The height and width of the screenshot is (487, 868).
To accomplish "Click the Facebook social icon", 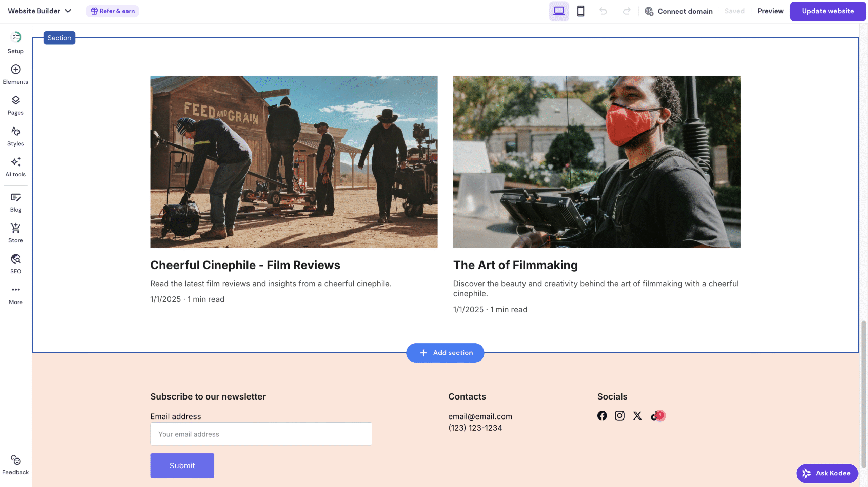I will [602, 415].
